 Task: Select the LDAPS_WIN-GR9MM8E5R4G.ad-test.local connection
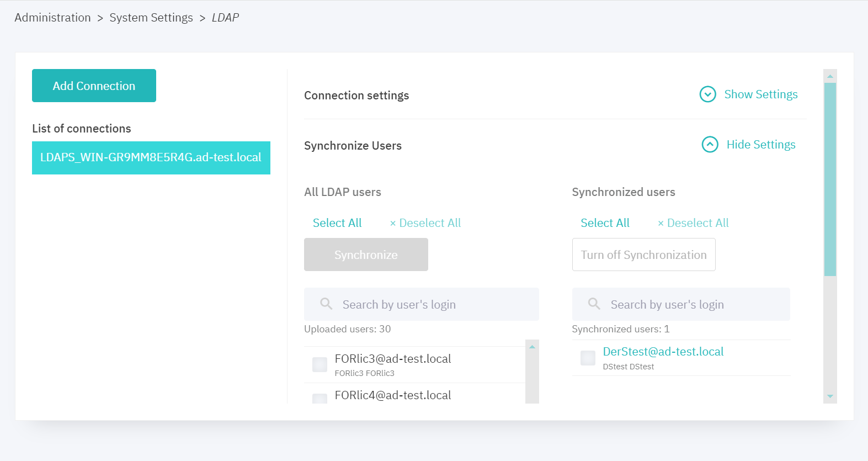(151, 158)
